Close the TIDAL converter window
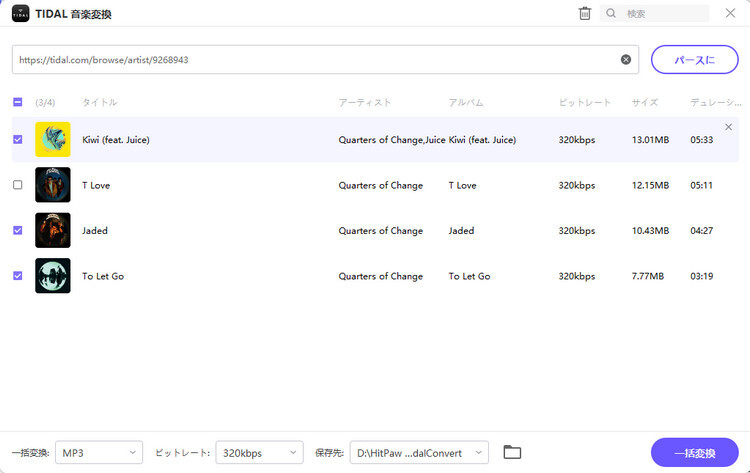 click(x=730, y=13)
